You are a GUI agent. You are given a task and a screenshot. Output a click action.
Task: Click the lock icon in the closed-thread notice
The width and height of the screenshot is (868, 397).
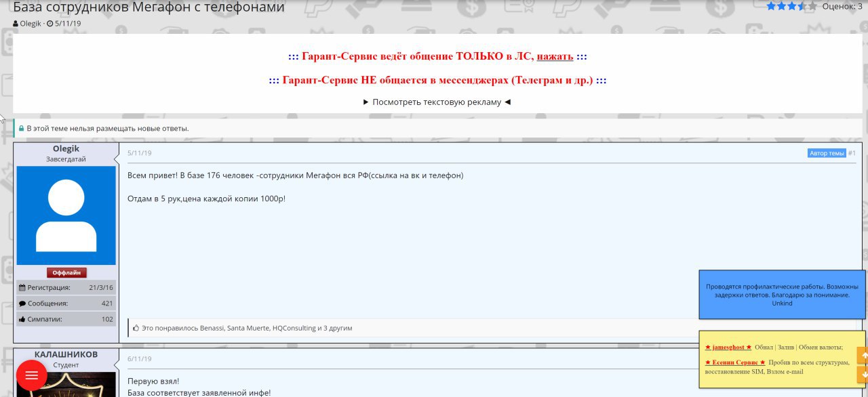coord(21,128)
